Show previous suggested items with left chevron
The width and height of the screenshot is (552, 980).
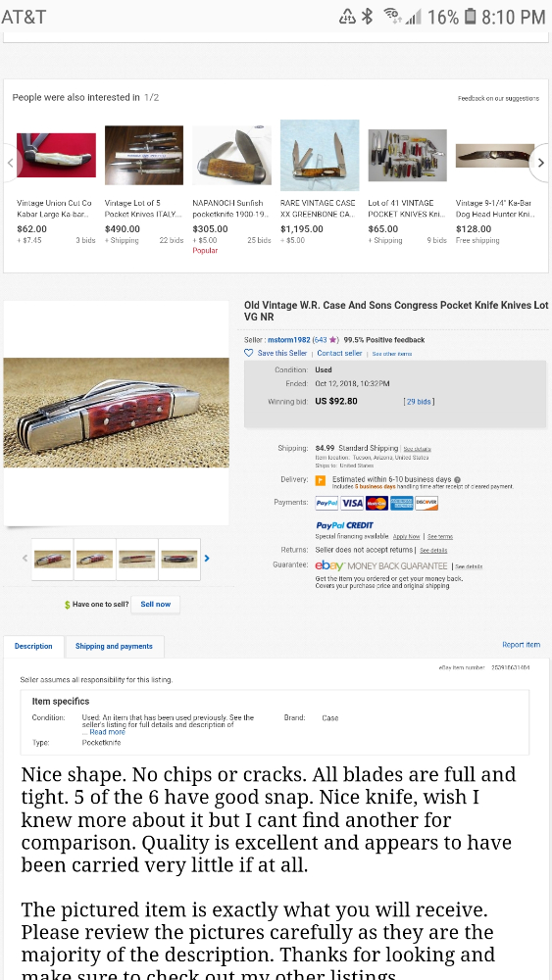pyautogui.click(x=11, y=163)
